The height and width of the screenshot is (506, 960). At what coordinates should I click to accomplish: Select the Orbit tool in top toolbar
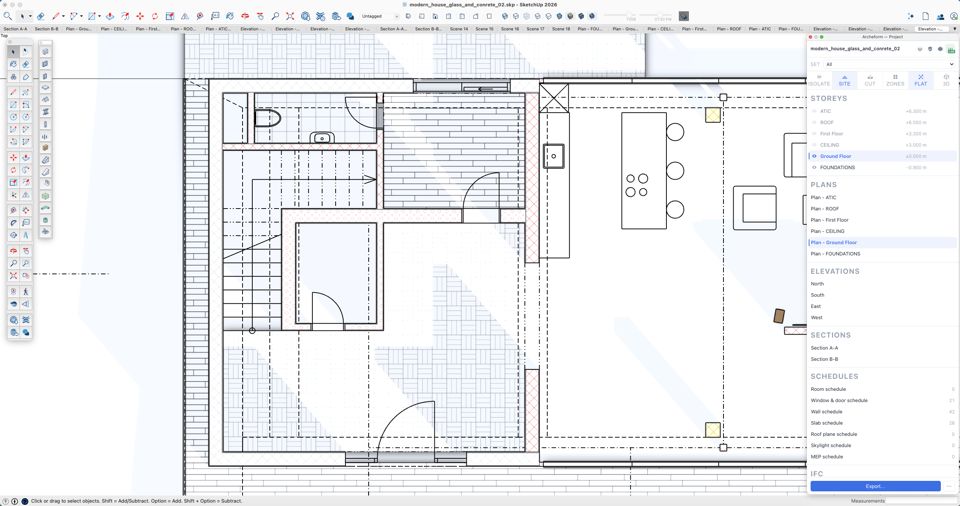[245, 16]
